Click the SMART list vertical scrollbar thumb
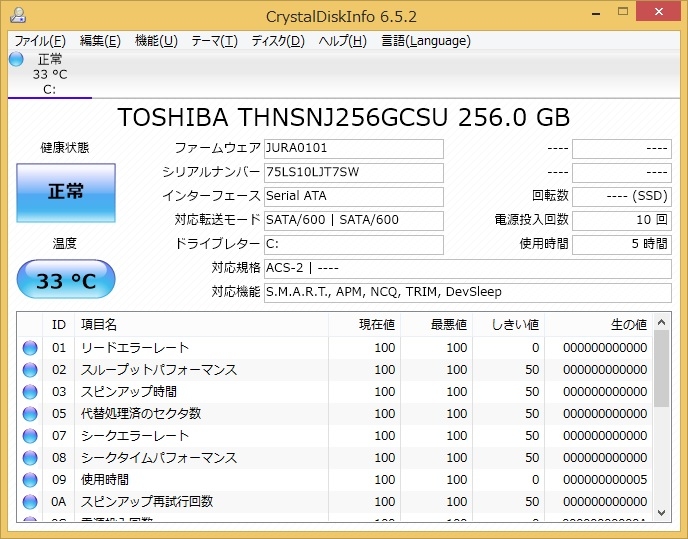 pyautogui.click(x=662, y=369)
